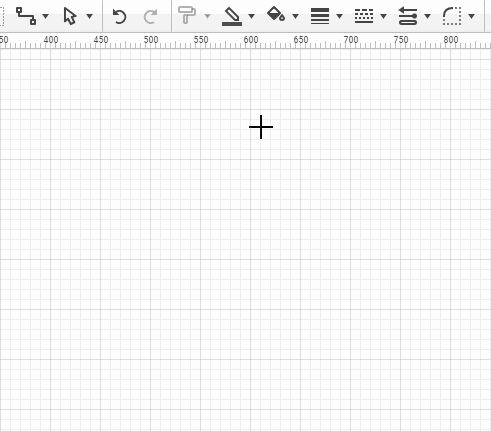Click the Line Pattern dashes icon
This screenshot has height=431, width=491.
point(364,16)
